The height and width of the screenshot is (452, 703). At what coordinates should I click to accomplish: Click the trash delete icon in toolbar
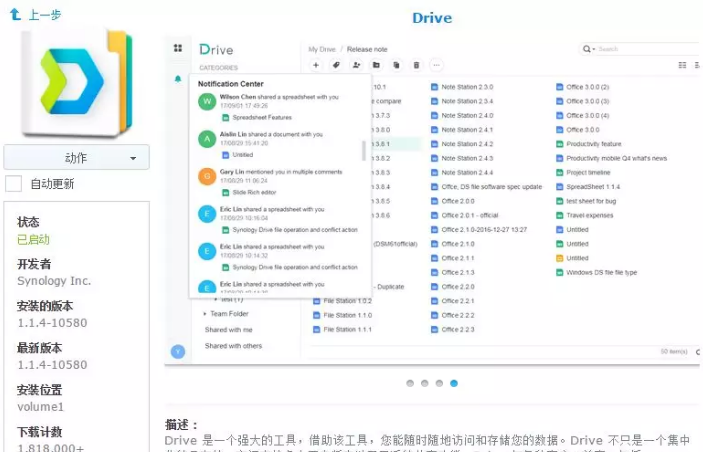coord(417,65)
